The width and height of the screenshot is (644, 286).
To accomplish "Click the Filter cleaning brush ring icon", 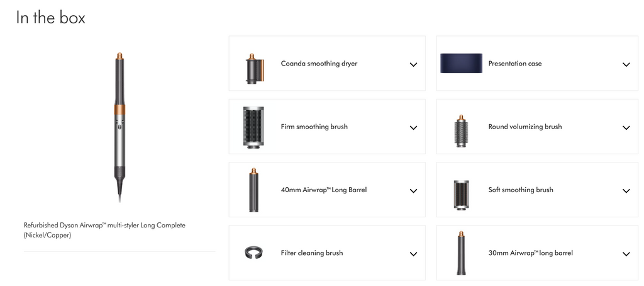I will tap(253, 253).
